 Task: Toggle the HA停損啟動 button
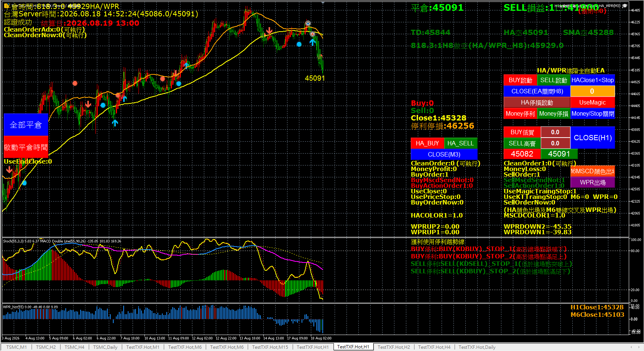537,103
